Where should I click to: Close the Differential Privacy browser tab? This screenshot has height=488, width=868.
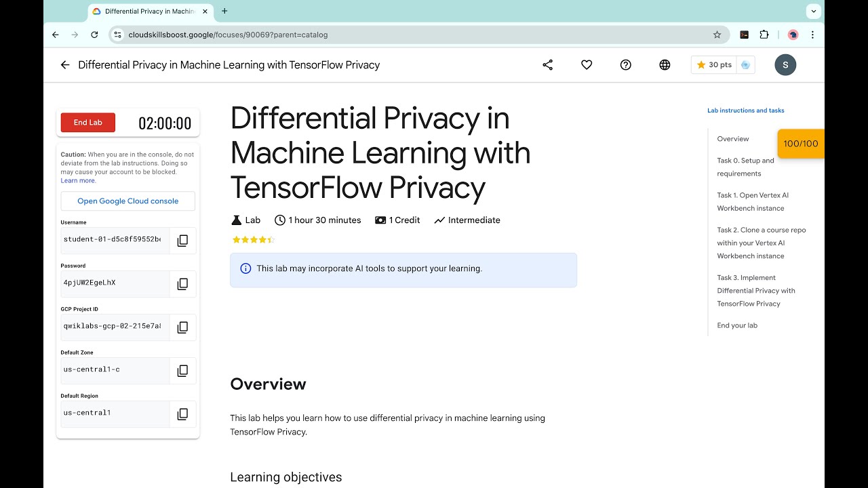(x=205, y=11)
